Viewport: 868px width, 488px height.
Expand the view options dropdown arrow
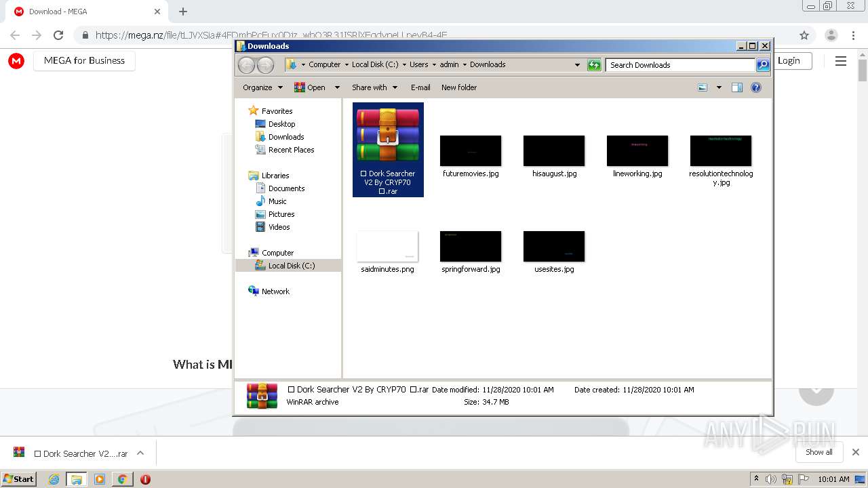pyautogui.click(x=719, y=87)
